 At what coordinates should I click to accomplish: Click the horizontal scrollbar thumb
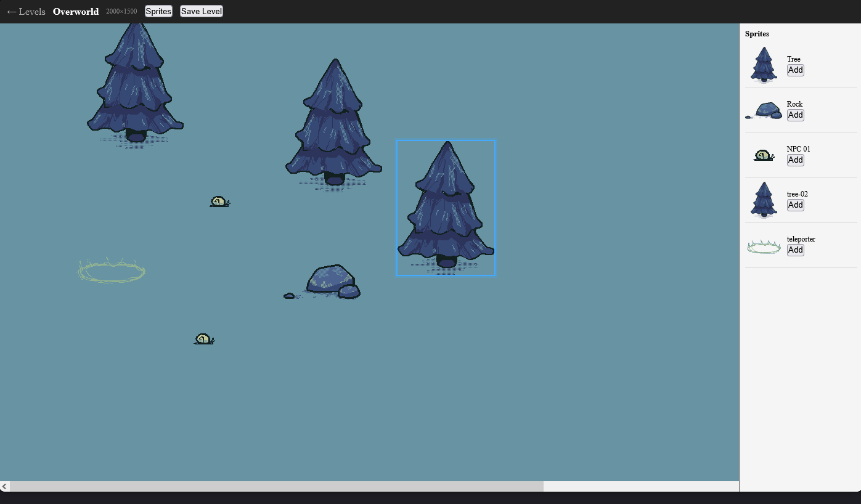(276, 487)
